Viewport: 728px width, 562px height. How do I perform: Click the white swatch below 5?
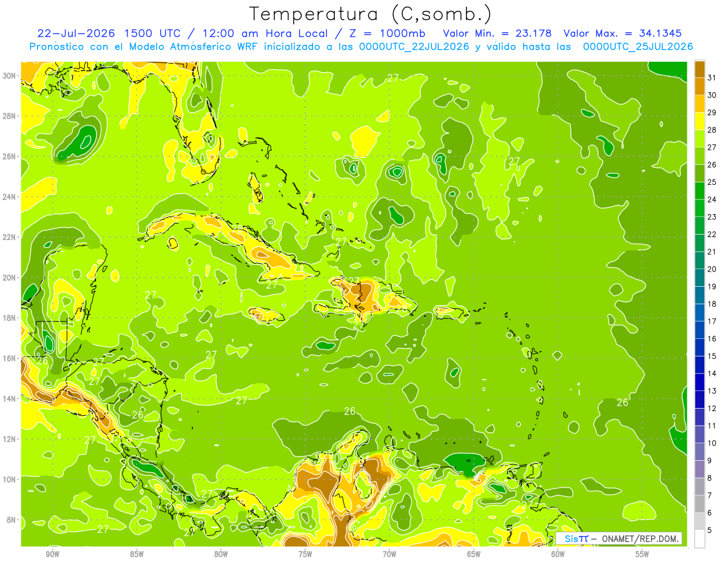[699, 539]
